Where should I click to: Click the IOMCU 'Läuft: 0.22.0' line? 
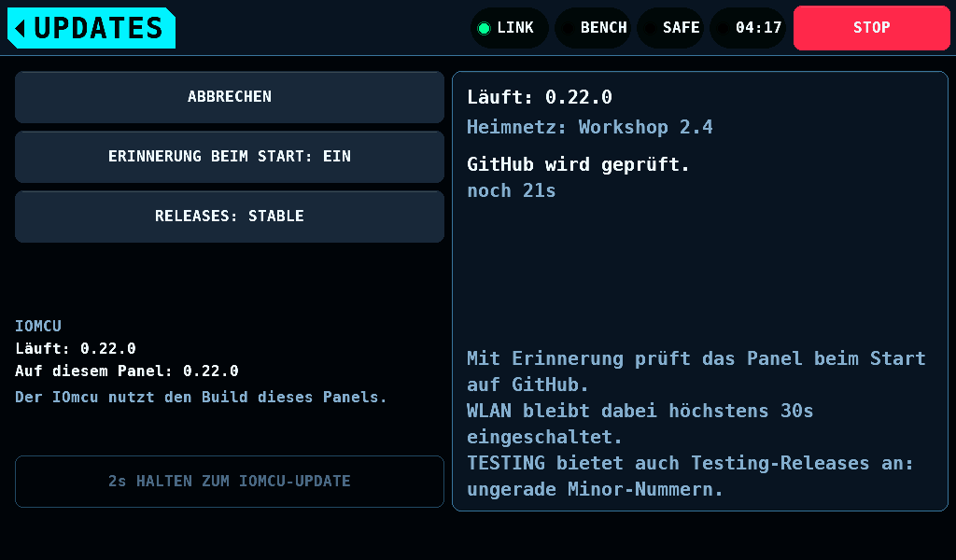(x=76, y=348)
